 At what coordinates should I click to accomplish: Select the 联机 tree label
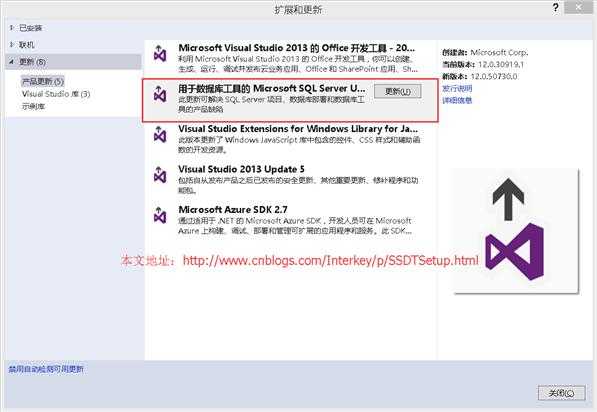(x=27, y=45)
